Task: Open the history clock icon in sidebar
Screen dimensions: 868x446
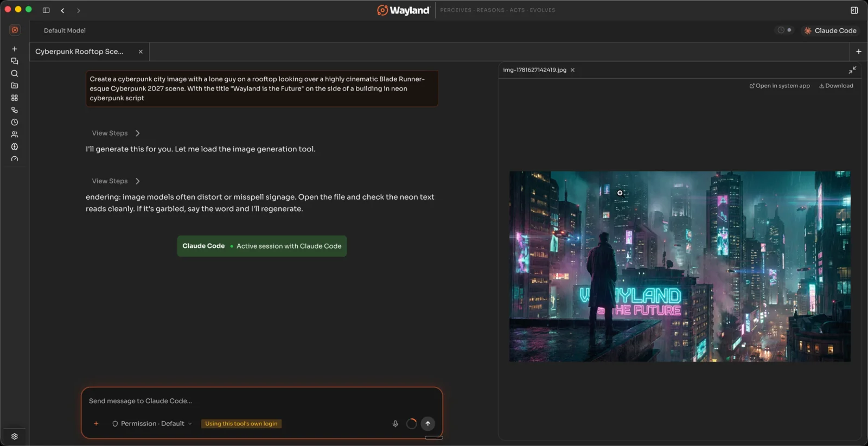Action: (x=15, y=122)
